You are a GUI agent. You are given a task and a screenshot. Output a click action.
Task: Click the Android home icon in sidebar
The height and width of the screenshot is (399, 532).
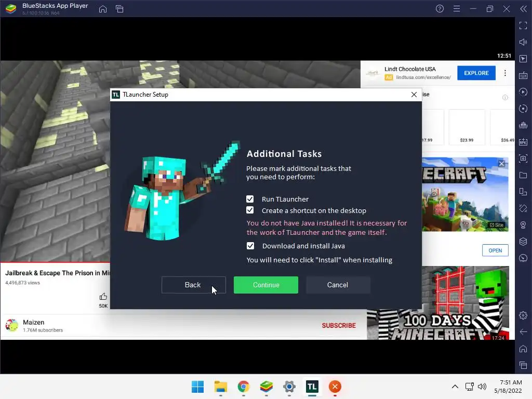coord(523,349)
